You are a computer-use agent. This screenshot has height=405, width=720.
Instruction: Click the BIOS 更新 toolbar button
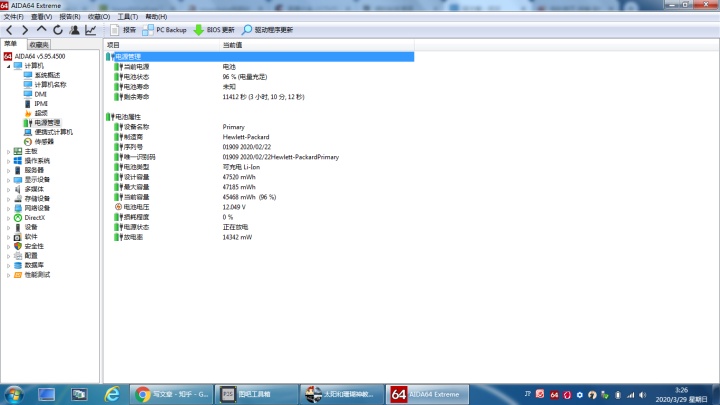click(214, 30)
